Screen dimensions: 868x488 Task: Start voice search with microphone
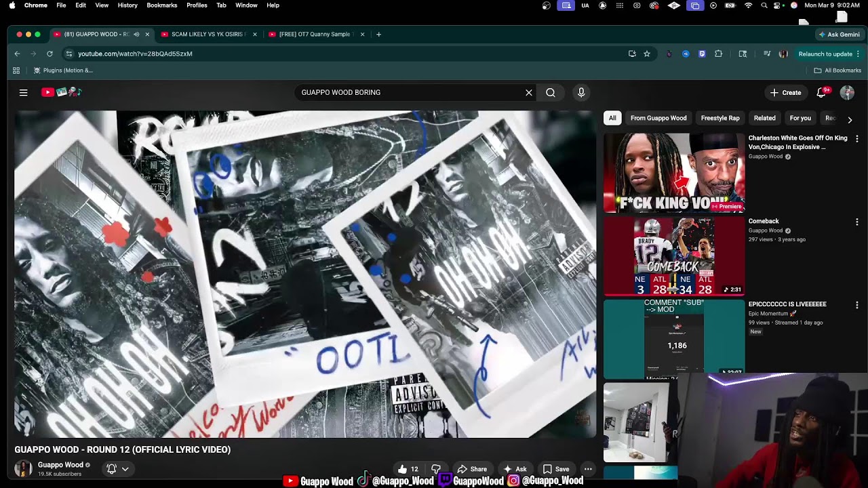[581, 93]
